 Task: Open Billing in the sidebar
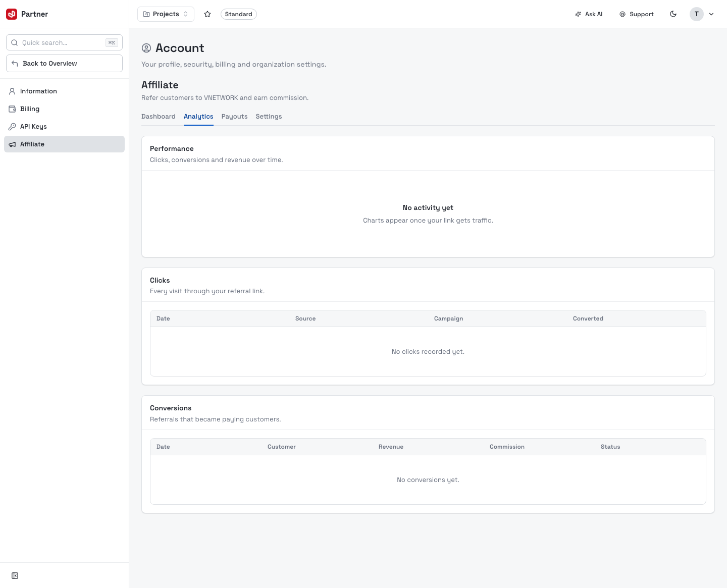(64, 109)
